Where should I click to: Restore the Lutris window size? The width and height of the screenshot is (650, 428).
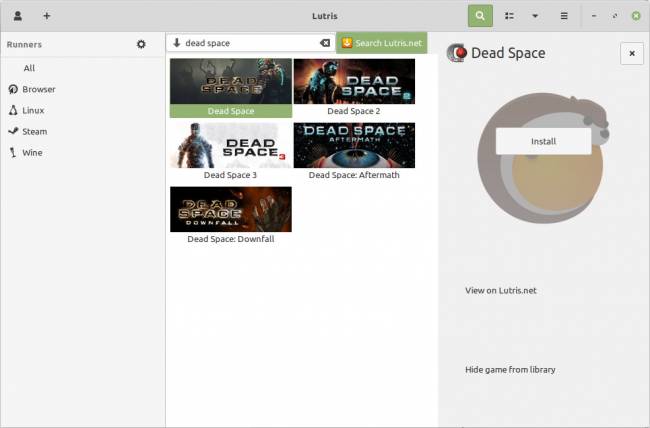[615, 16]
